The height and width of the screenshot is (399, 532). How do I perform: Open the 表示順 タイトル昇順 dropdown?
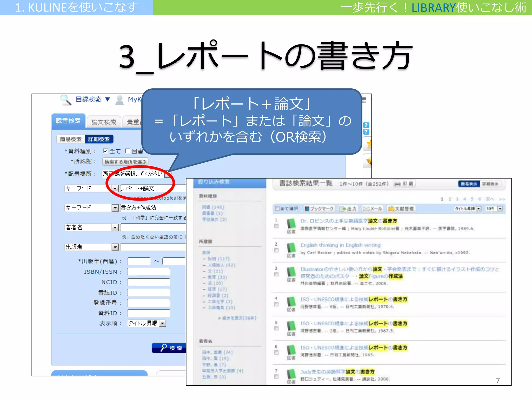162,323
